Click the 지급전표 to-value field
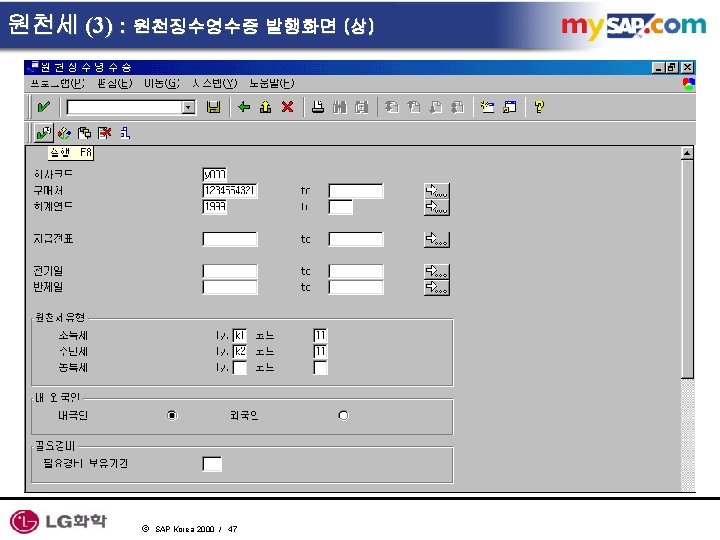 356,239
